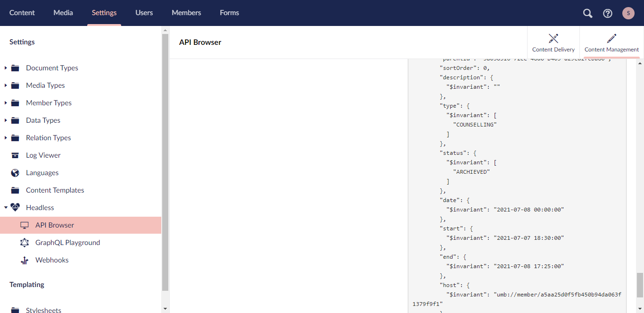Click the sidebar scroll up arrow
Viewport: 644px width, 313px height.
165,30
